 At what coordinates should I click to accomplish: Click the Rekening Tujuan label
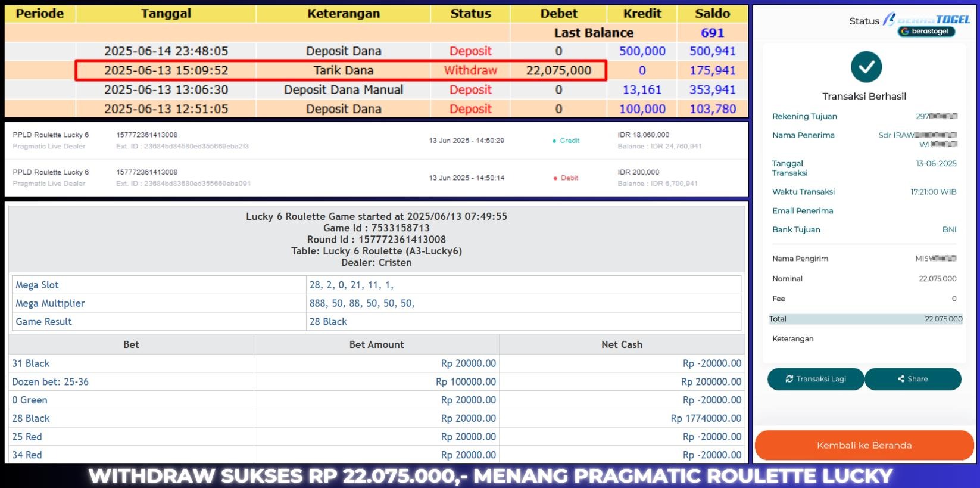click(x=804, y=116)
